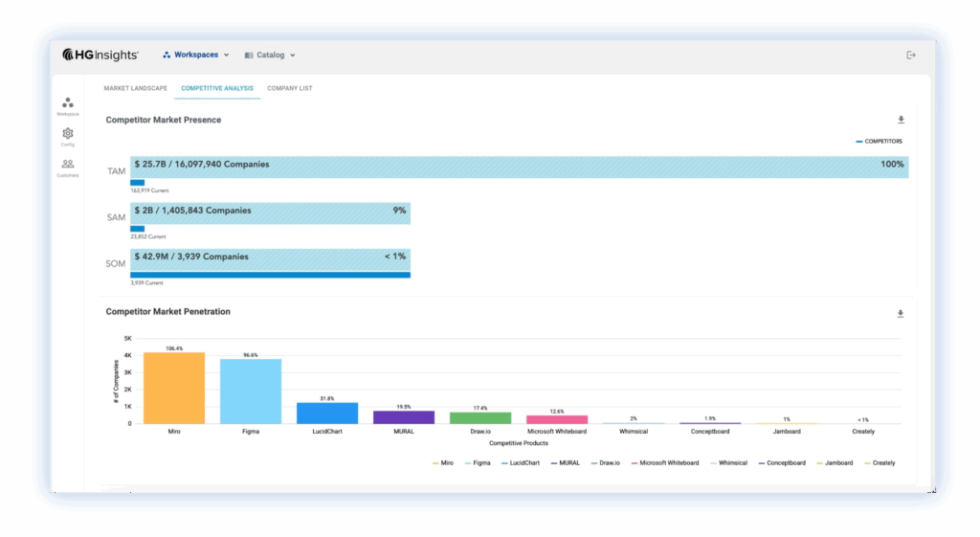The width and height of the screenshot is (980, 537).
Task: Open the Workspaces sidebar icon
Action: pos(68,104)
